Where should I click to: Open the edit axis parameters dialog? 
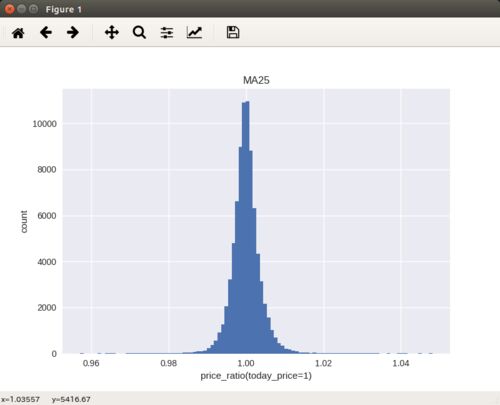pyautogui.click(x=194, y=33)
